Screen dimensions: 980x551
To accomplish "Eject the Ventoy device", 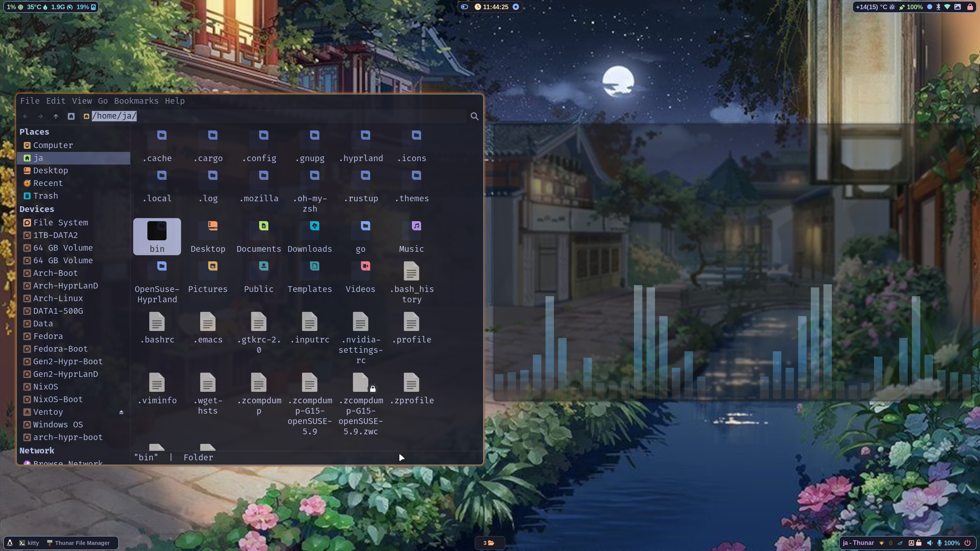I will (121, 412).
